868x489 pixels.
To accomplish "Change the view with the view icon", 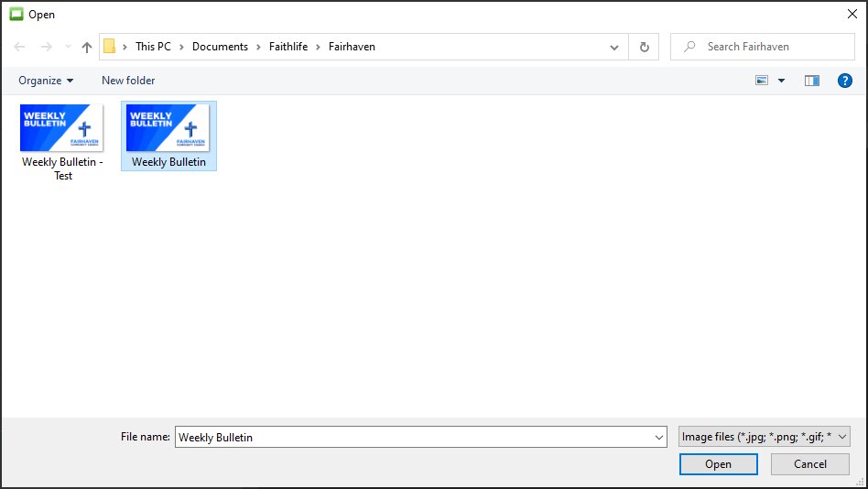I will (x=762, y=81).
